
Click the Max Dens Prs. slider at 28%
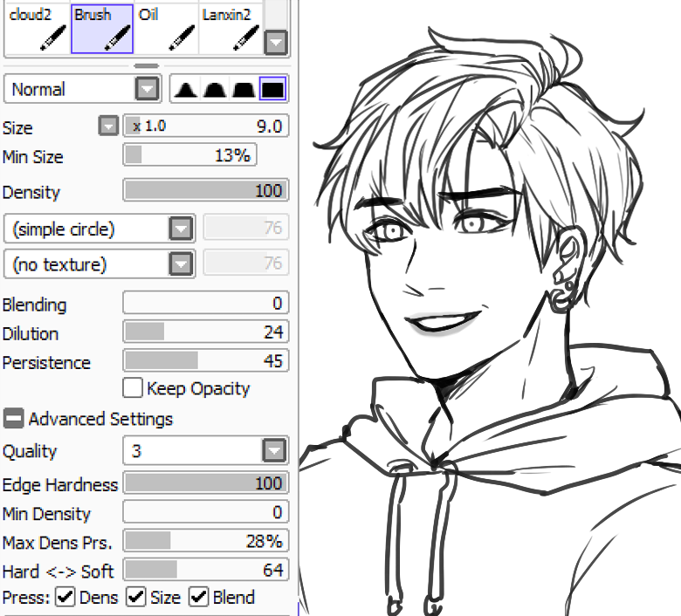coord(206,541)
